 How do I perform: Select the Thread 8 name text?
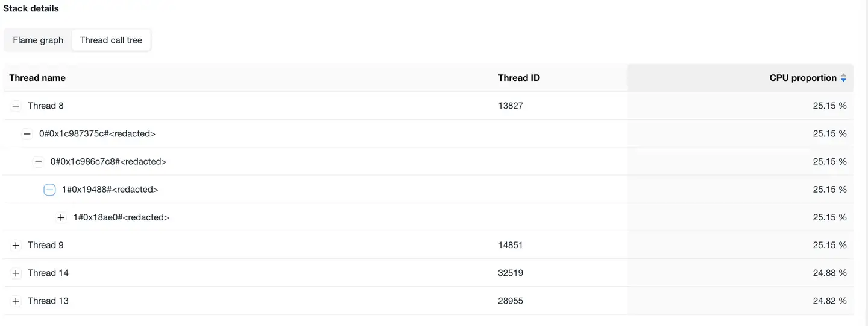pyautogui.click(x=46, y=106)
